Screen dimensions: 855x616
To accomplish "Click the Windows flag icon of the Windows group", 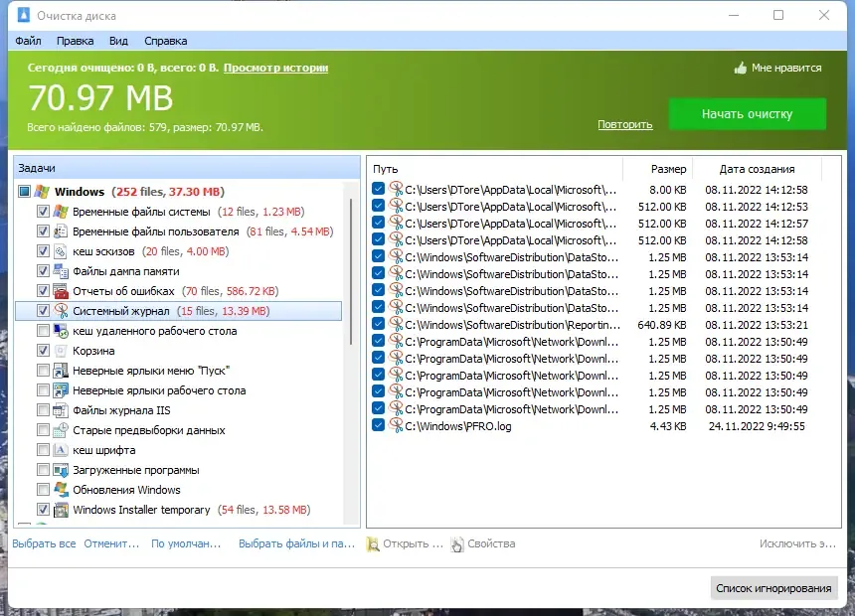I will coord(42,192).
